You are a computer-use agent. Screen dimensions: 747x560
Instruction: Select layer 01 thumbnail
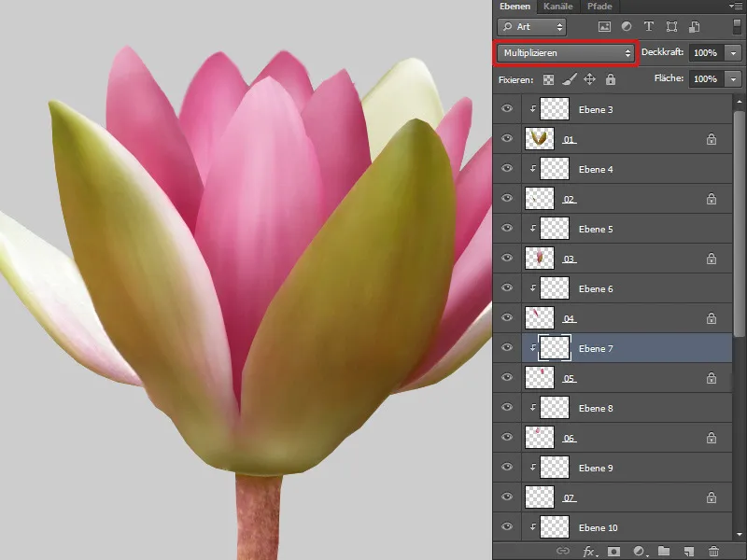[x=540, y=139]
